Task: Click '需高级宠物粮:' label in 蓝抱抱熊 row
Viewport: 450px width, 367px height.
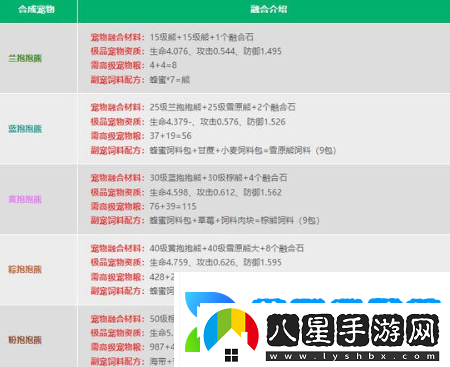Action: [x=118, y=136]
